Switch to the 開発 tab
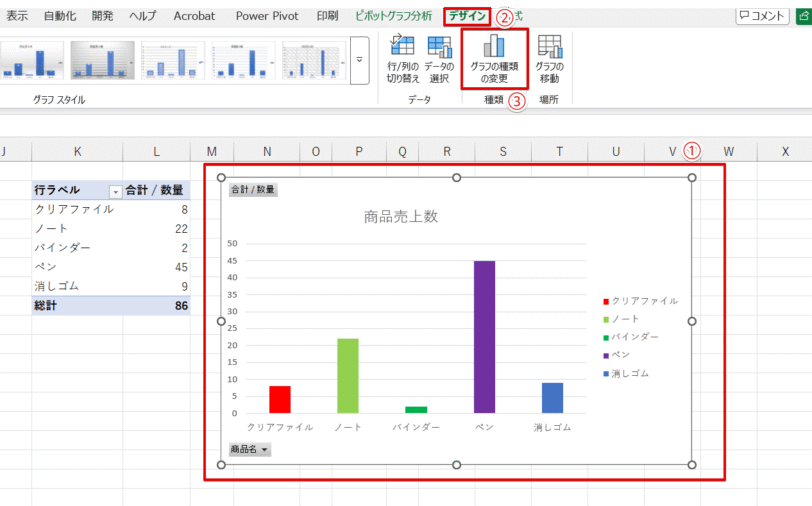Image resolution: width=812 pixels, height=506 pixels. pos(102,16)
